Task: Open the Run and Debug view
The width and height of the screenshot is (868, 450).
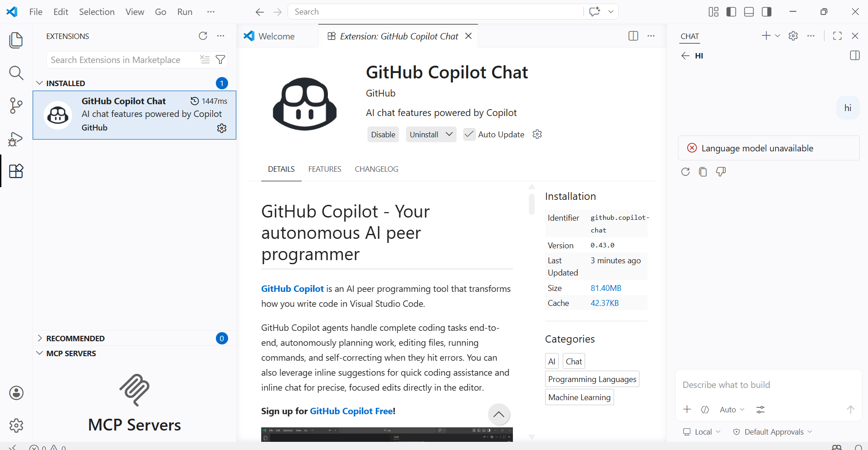Action: [16, 139]
